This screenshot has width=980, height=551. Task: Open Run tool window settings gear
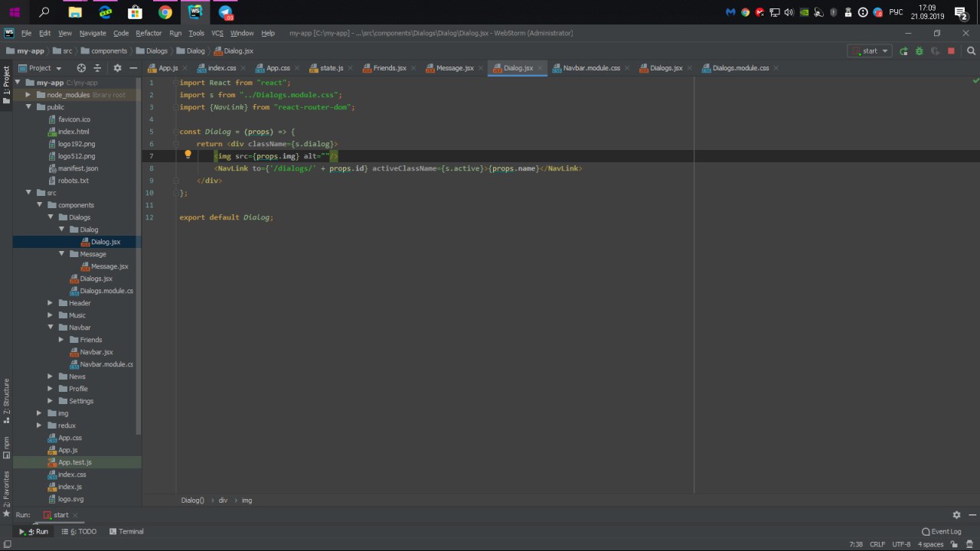pos(956,515)
